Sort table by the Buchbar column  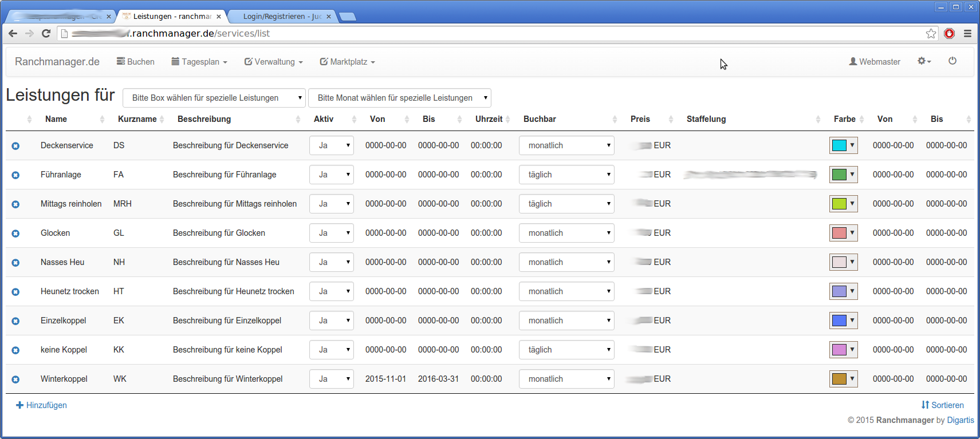[x=540, y=119]
